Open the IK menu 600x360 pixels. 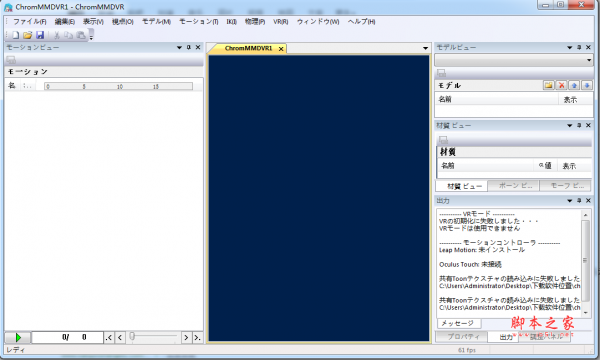[x=232, y=22]
